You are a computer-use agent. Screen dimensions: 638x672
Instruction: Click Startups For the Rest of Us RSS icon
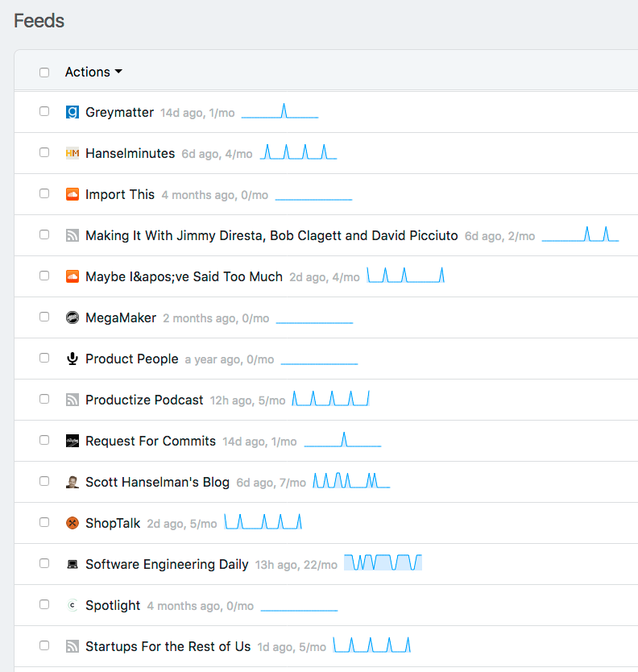click(x=72, y=646)
